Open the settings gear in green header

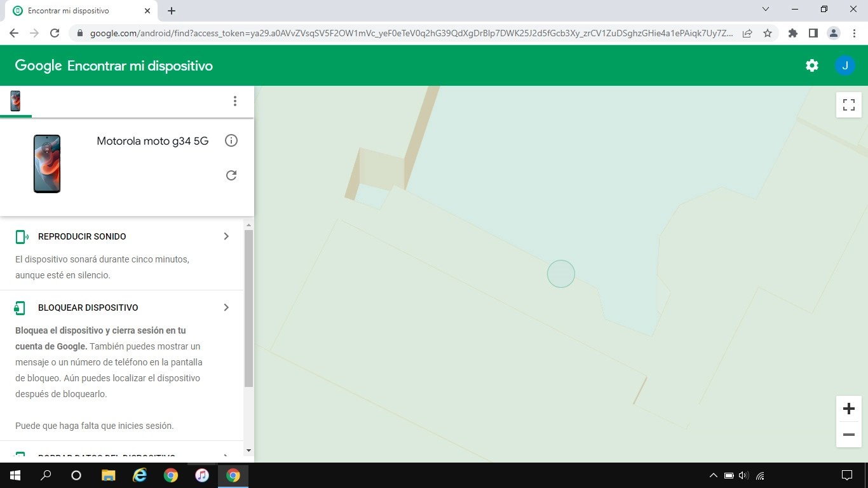(x=812, y=65)
